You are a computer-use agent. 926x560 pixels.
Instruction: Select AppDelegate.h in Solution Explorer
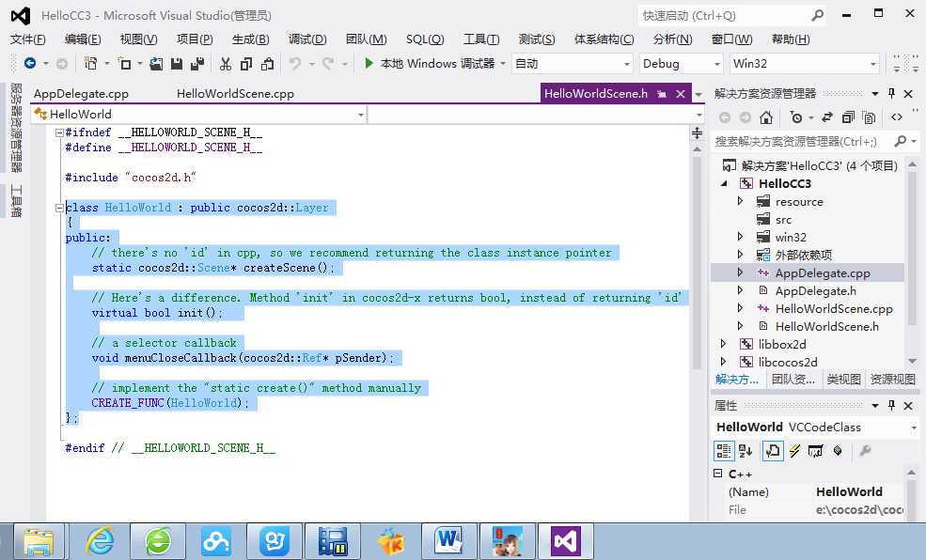[x=816, y=290]
